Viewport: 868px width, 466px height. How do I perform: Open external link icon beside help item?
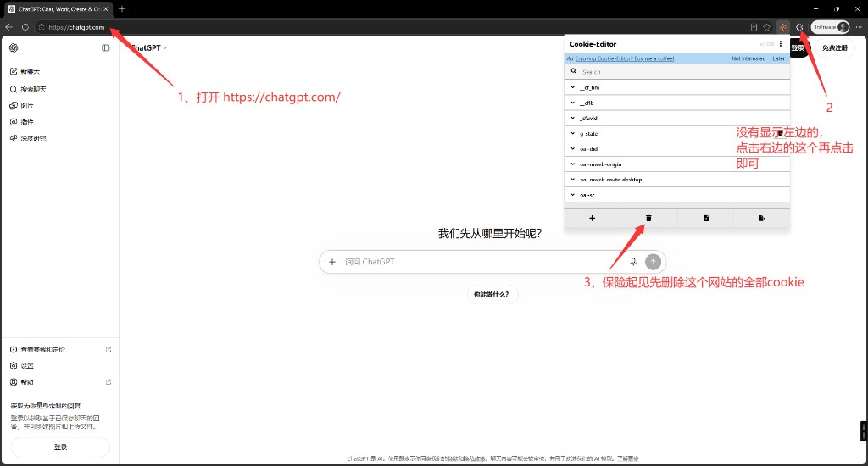[108, 382]
